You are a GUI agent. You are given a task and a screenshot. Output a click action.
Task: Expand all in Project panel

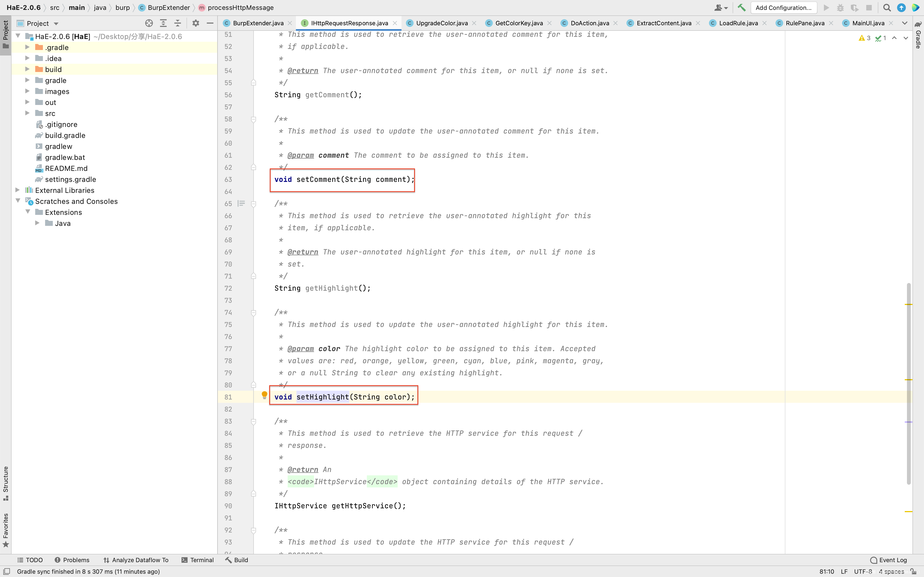pyautogui.click(x=163, y=23)
